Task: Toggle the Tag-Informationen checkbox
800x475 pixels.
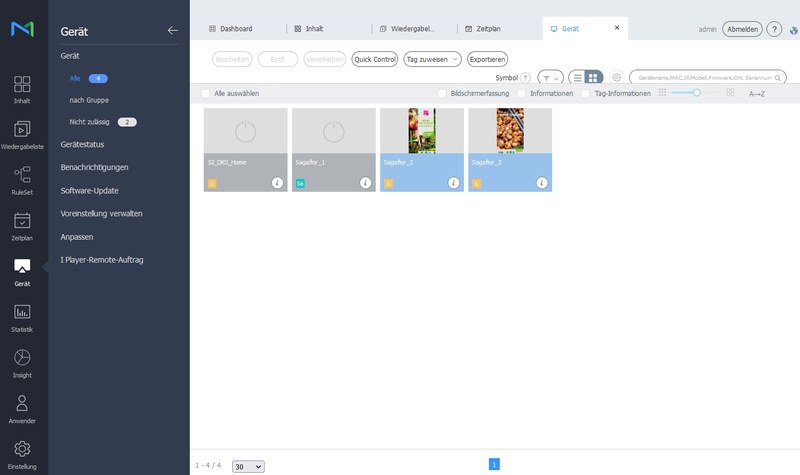Action: click(x=585, y=93)
